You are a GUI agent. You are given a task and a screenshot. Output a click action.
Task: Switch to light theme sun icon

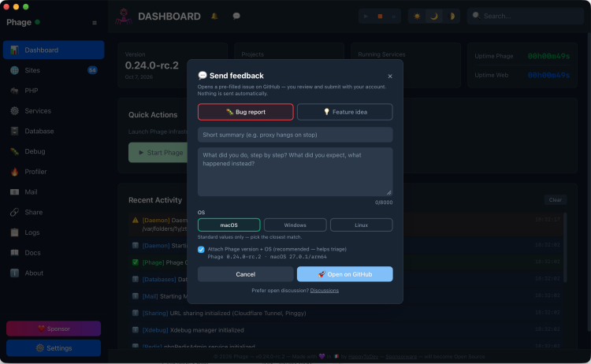pos(417,17)
